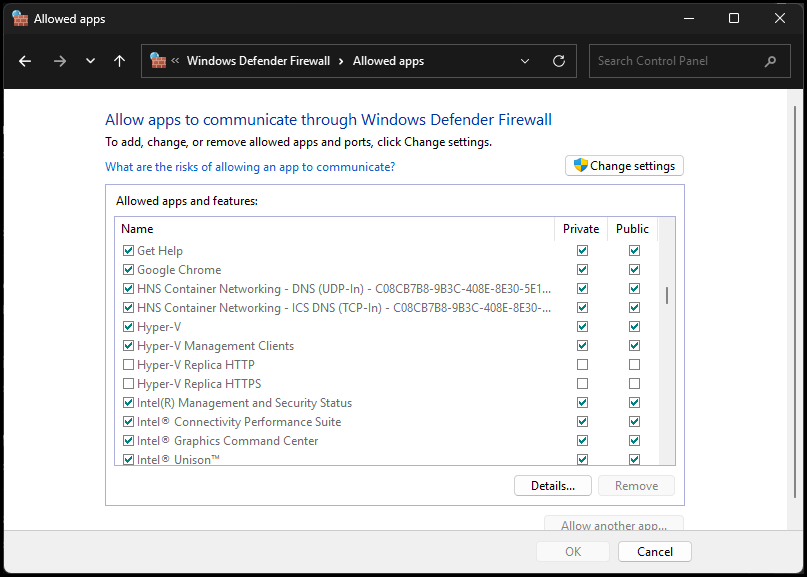Expand the address bar history dropdown

[526, 61]
